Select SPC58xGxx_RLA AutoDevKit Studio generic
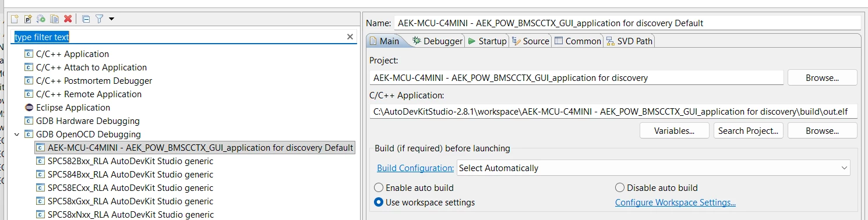 pyautogui.click(x=130, y=201)
